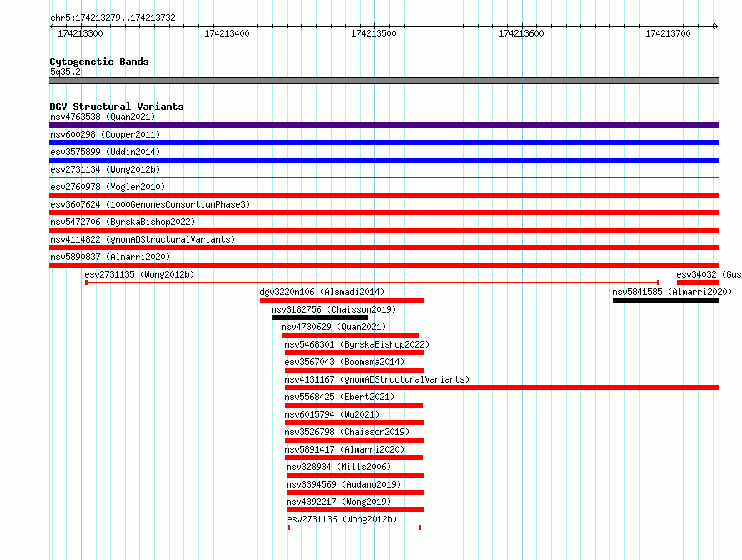Click ruler position 174213600
The image size is (742, 560).
[521, 33]
